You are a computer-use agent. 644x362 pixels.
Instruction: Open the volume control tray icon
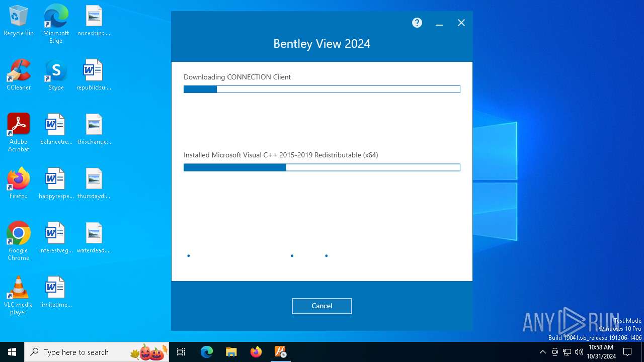click(x=579, y=352)
